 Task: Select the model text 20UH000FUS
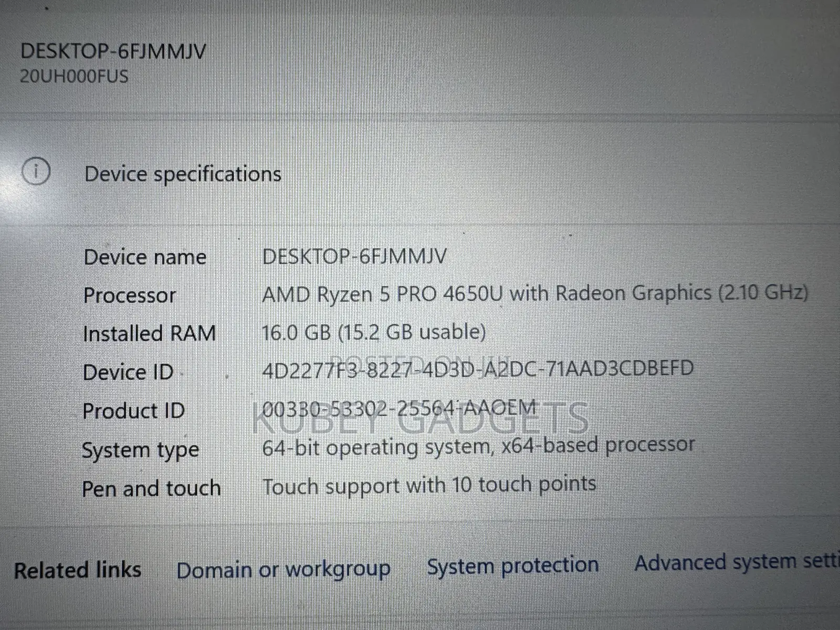(x=74, y=77)
